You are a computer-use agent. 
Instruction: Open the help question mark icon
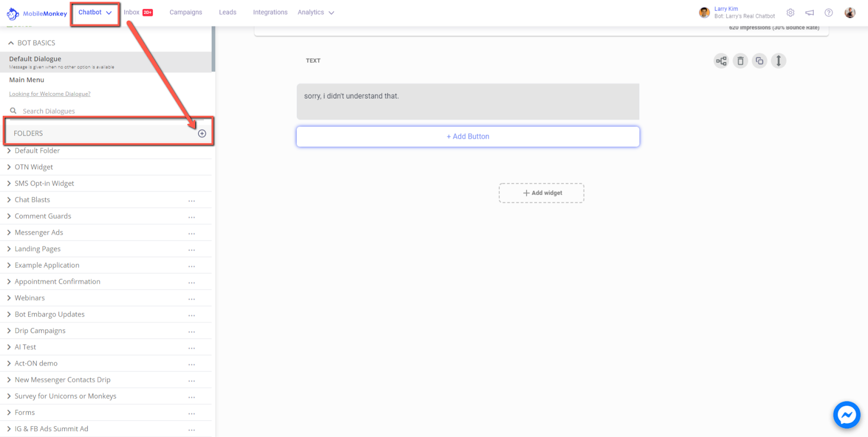tap(828, 12)
